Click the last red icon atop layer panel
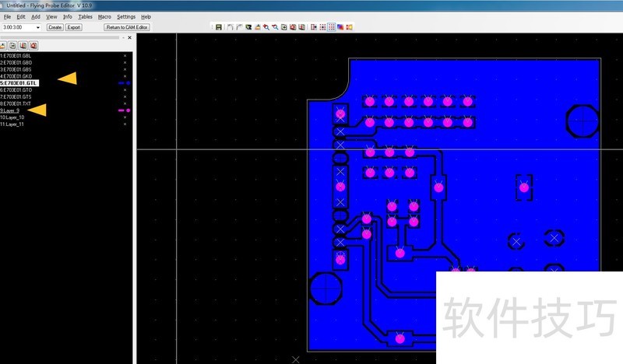 point(33,46)
